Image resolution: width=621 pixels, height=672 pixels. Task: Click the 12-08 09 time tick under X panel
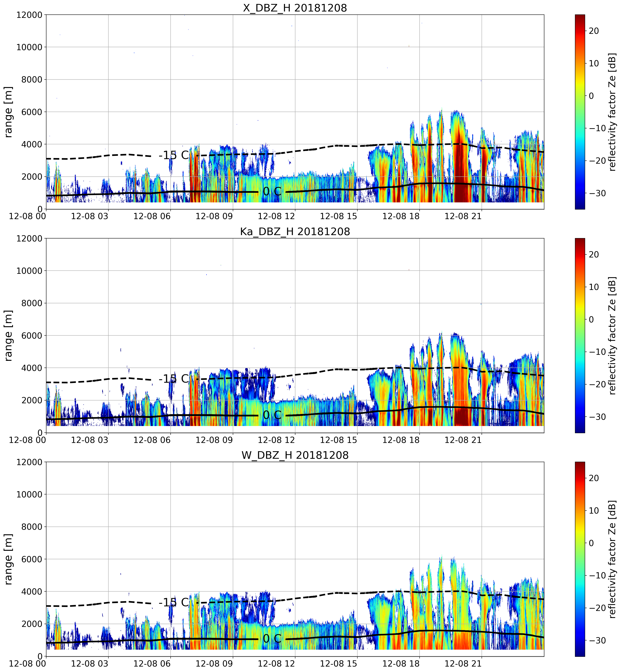pyautogui.click(x=214, y=216)
